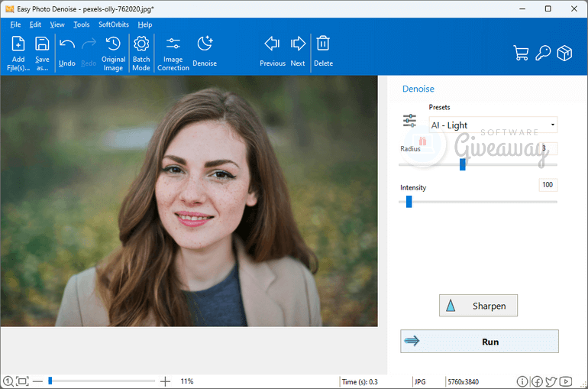Open the Presets dropdown showing AI - Light
This screenshot has height=389, width=588.
tap(493, 125)
